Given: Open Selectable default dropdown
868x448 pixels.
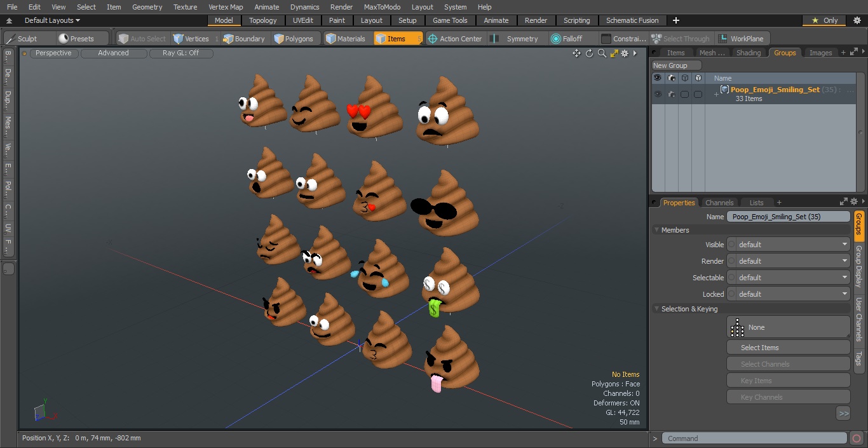Looking at the screenshot, I should [789, 278].
